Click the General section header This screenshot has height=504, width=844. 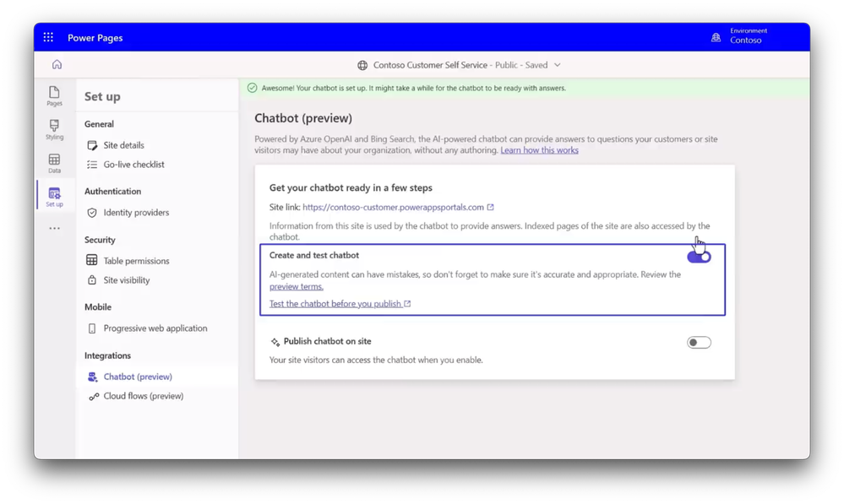(99, 124)
